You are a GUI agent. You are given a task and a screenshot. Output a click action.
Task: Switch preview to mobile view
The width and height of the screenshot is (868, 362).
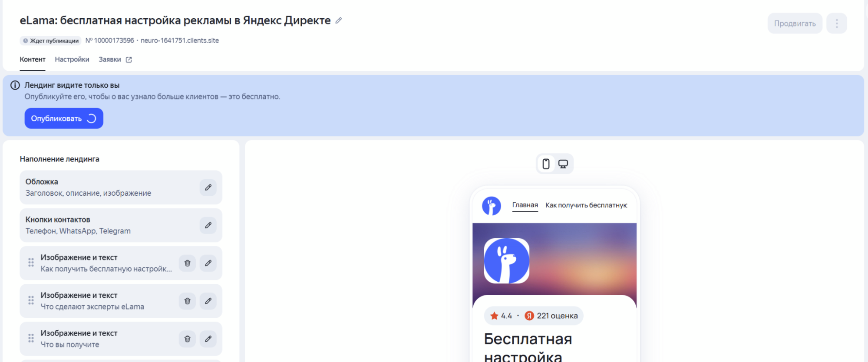click(546, 164)
